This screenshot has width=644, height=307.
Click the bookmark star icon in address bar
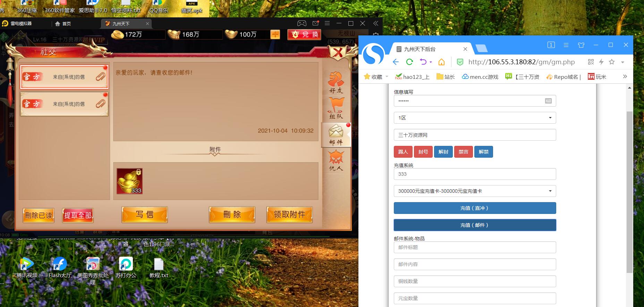pos(612,62)
